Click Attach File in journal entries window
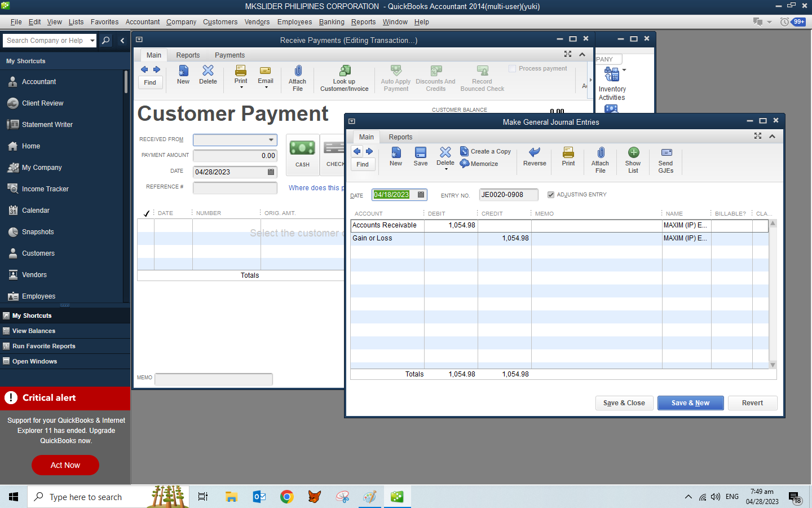Image resolution: width=812 pixels, height=508 pixels. 600,160
